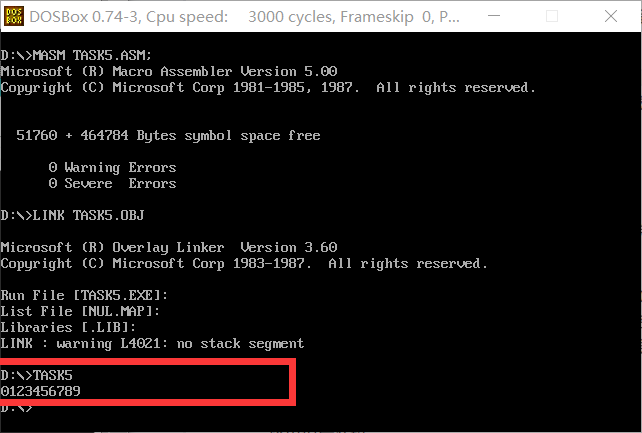Screen dimensions: 642x433
Task: Click the warning L4021 no stack segment line
Action: coord(152,343)
